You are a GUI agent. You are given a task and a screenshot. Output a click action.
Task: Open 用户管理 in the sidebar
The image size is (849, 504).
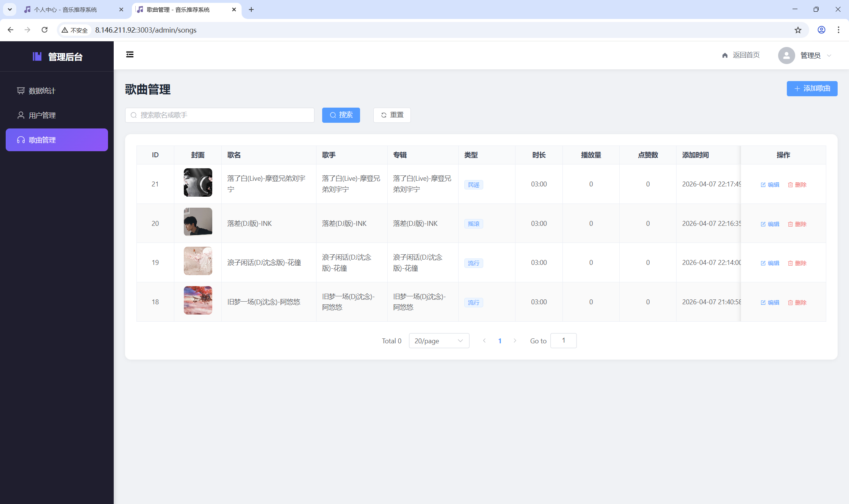[x=42, y=115]
